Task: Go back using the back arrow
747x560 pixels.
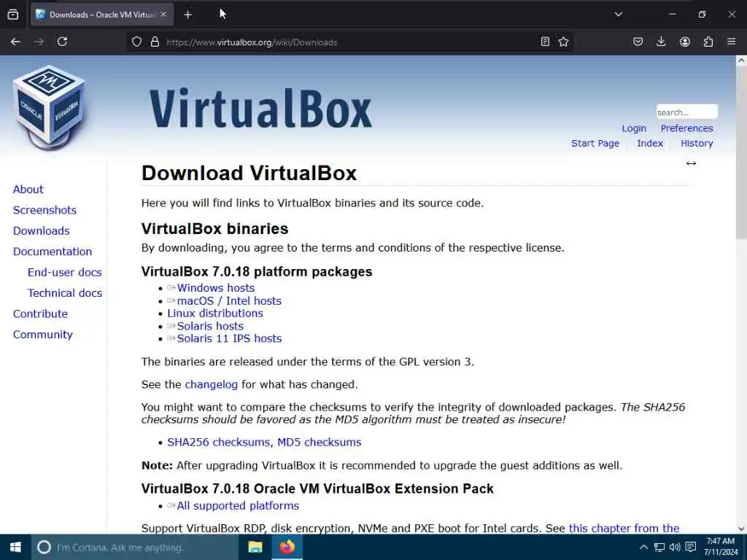Action: 15,42
